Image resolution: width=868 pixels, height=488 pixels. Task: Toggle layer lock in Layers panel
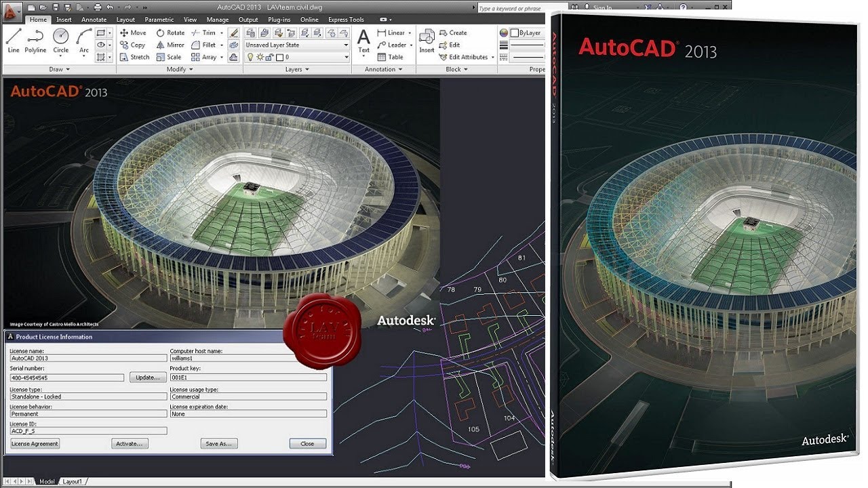[x=269, y=57]
